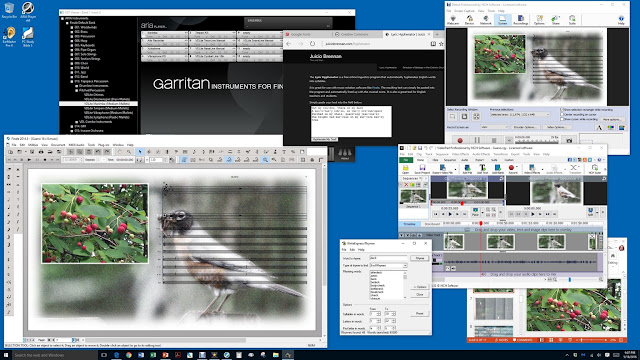Select Network source in Debut toolbar
This screenshot has width=640, height=360.
(x=486, y=20)
